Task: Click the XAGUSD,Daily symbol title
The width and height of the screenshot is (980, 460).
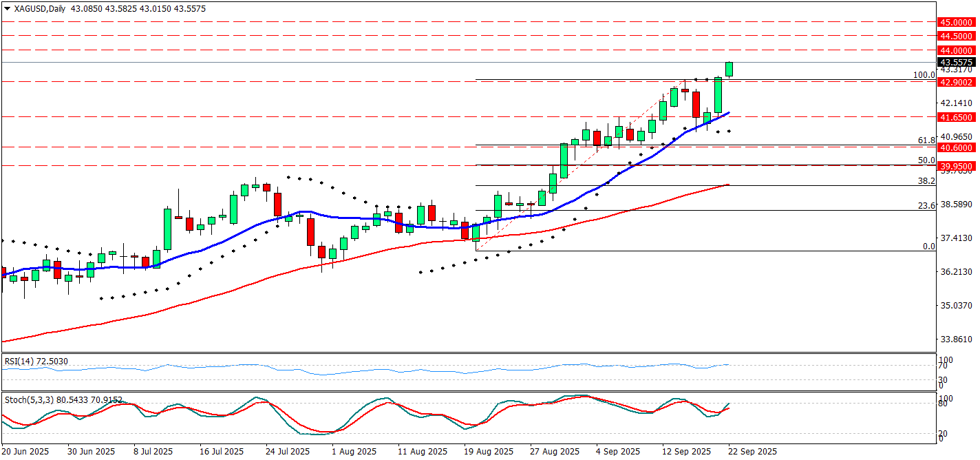Action: point(36,9)
